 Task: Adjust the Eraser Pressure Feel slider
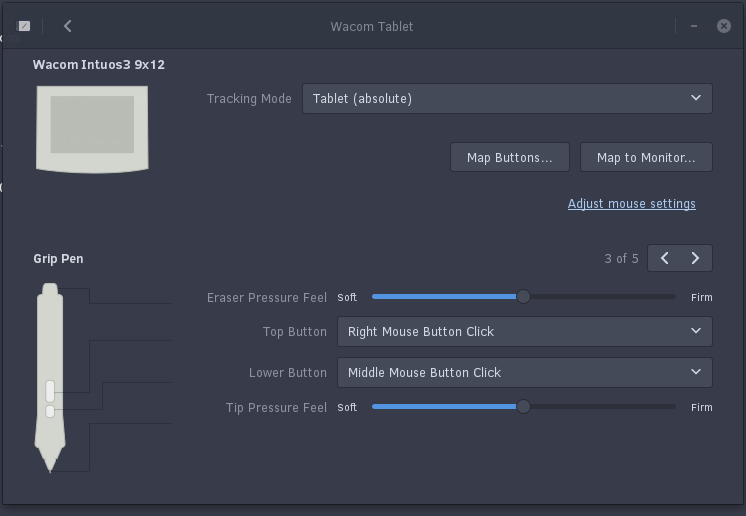pos(523,297)
